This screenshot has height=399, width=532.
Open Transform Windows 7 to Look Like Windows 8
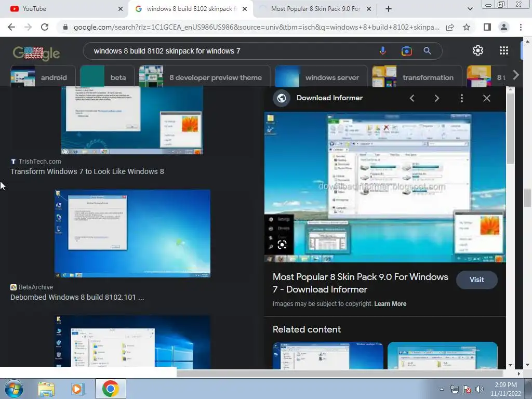point(87,171)
